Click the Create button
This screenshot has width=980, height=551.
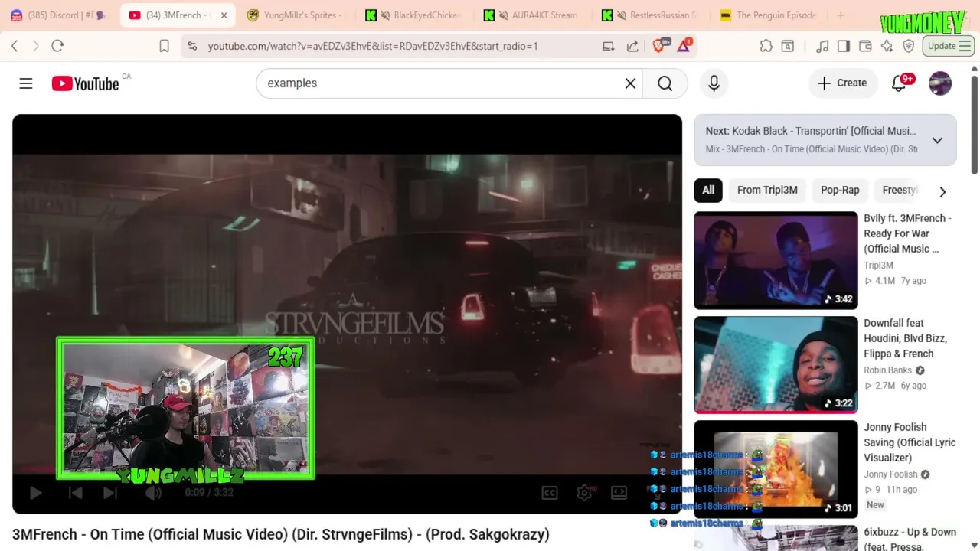pyautogui.click(x=841, y=83)
